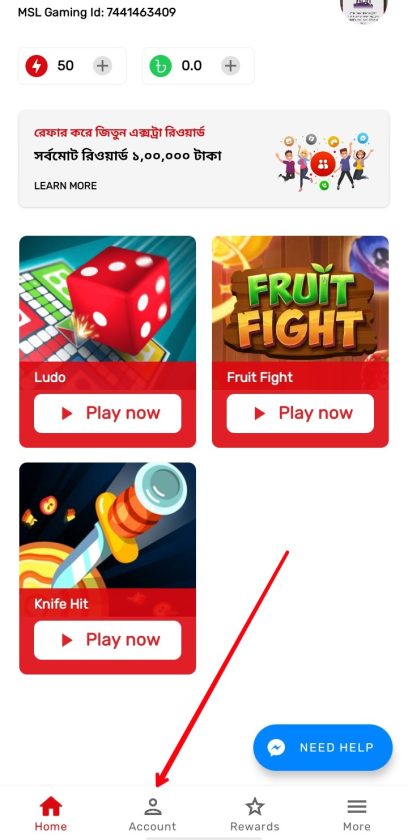
Task: Open the profile avatar picture
Action: [364, 9]
